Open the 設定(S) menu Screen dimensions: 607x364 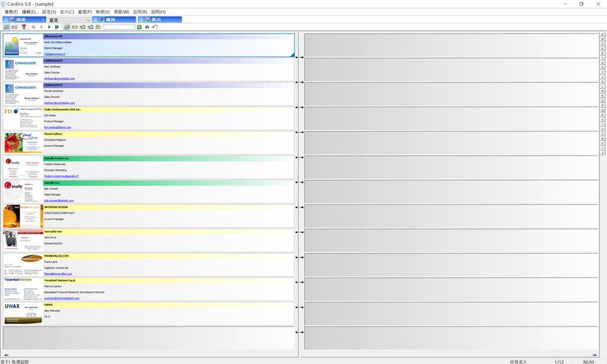click(49, 12)
